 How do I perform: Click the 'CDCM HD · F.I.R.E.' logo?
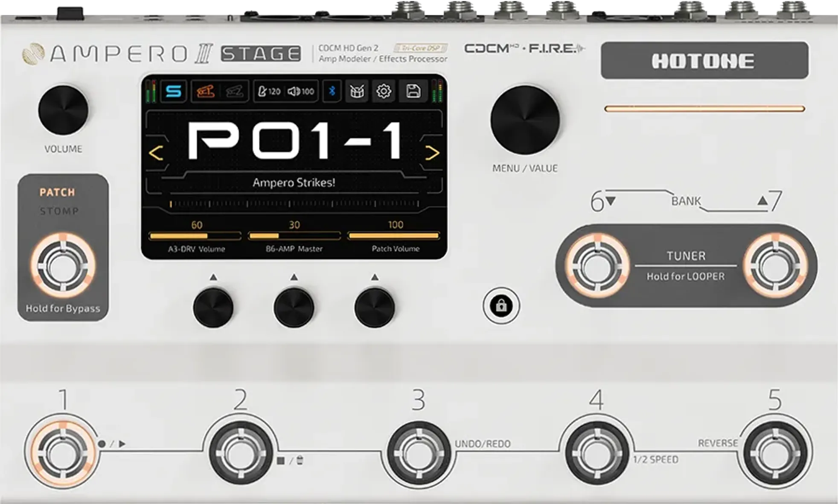[525, 49]
